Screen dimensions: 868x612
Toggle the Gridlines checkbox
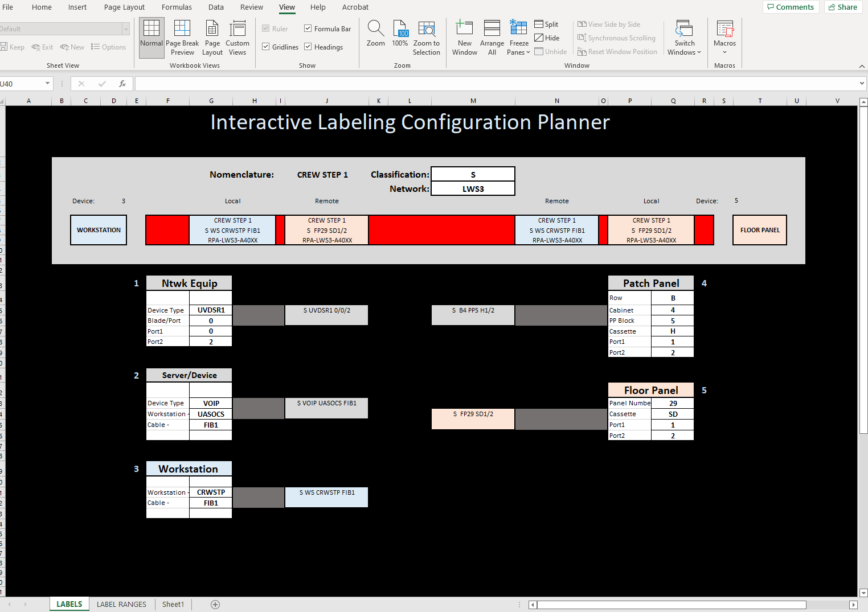[265, 47]
